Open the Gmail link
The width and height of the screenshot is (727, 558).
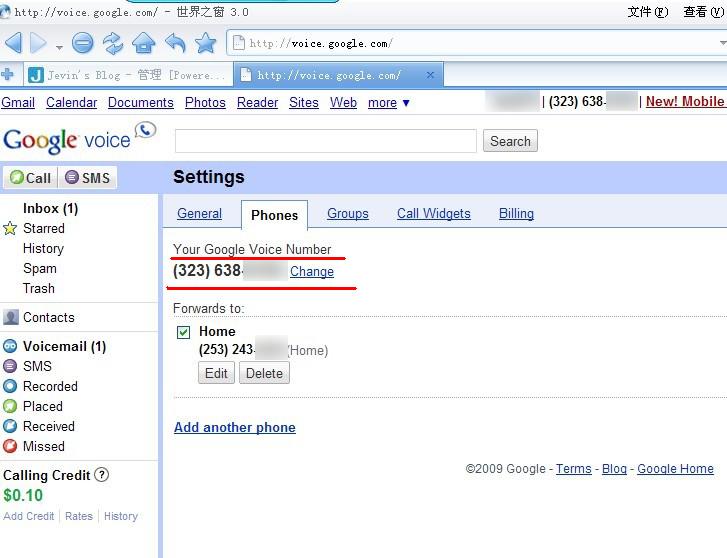(x=18, y=103)
